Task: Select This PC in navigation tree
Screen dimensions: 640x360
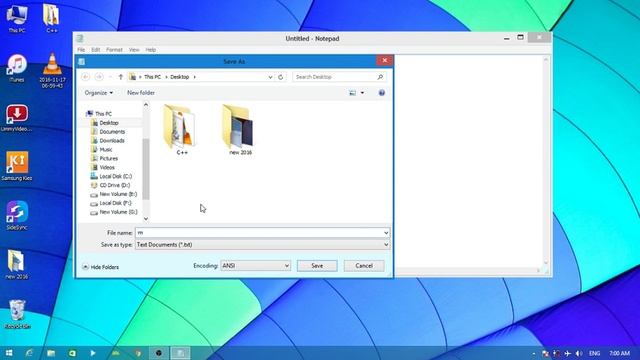Action: [103, 114]
